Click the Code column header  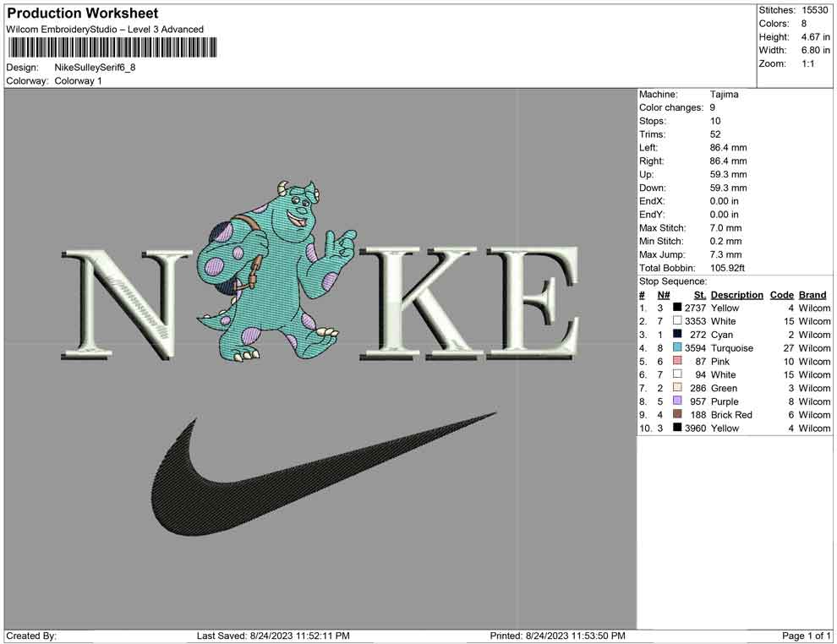click(x=781, y=294)
